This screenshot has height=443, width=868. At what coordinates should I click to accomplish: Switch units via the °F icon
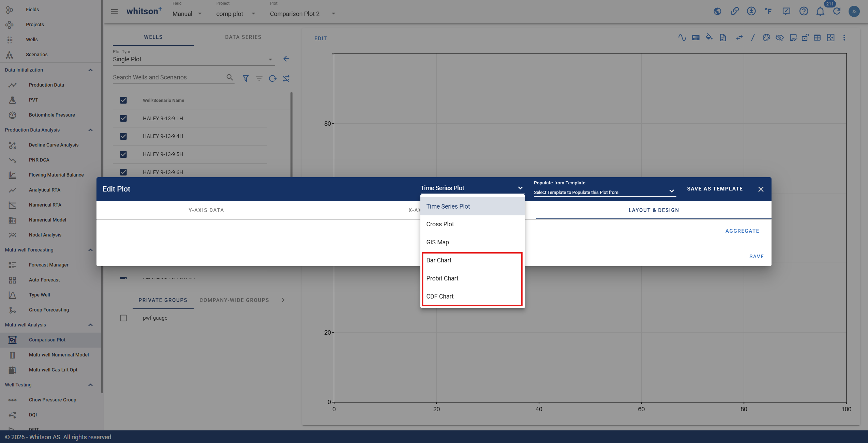point(768,11)
